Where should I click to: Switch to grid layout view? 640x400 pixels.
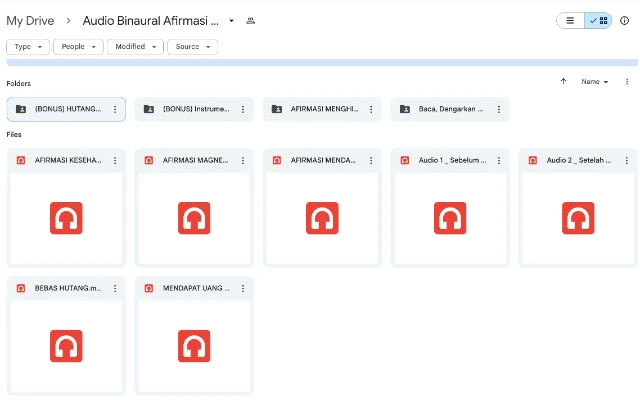tap(598, 20)
